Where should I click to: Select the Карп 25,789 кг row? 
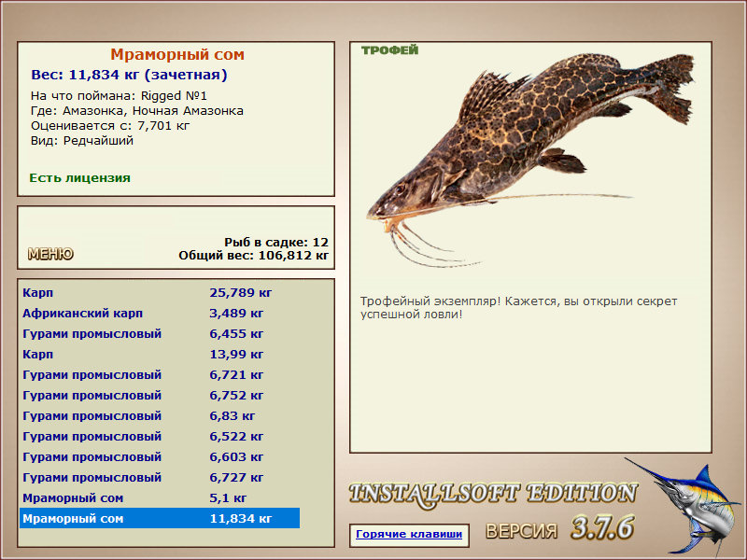160,293
